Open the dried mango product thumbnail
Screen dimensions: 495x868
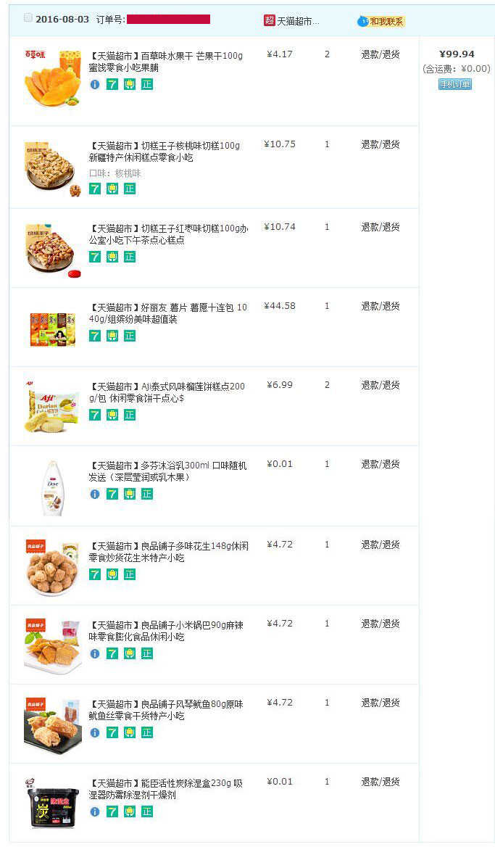(52, 78)
